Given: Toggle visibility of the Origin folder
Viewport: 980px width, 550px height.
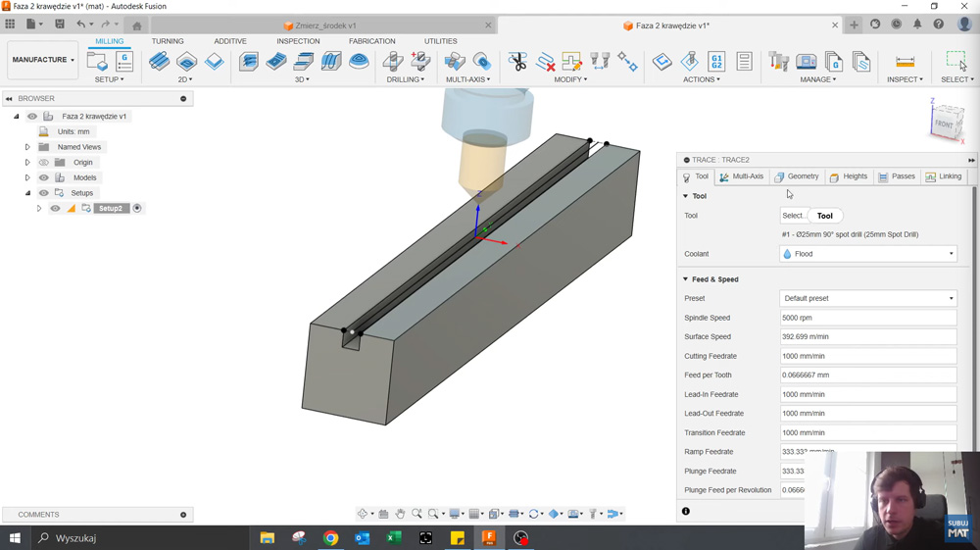Looking at the screenshot, I should tap(44, 163).
